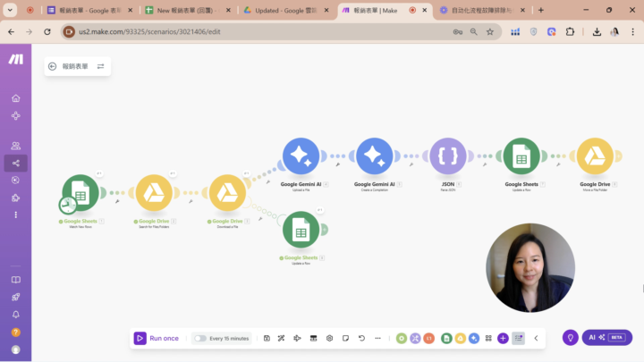The image size is (644, 362).
Task: Open the Gemini AI Upload a File module
Action: tap(301, 156)
